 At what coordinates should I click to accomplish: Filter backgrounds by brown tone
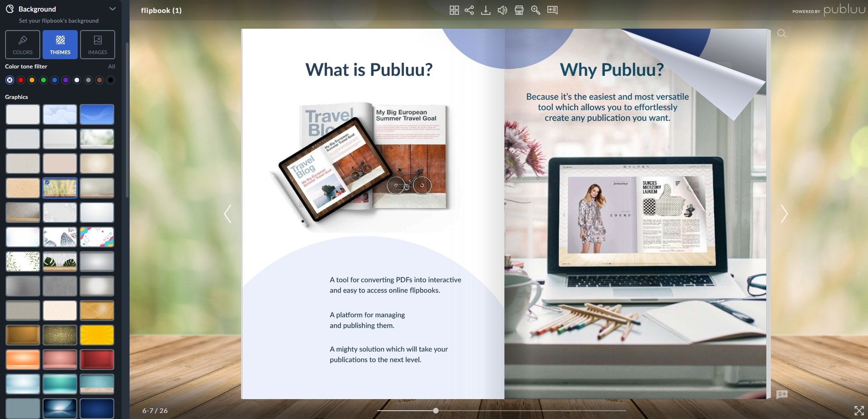point(99,80)
